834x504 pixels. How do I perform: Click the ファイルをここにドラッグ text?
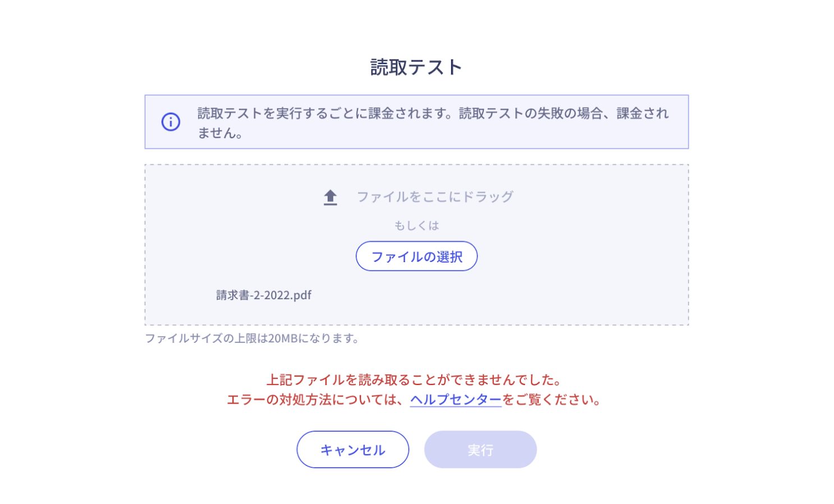click(x=435, y=197)
